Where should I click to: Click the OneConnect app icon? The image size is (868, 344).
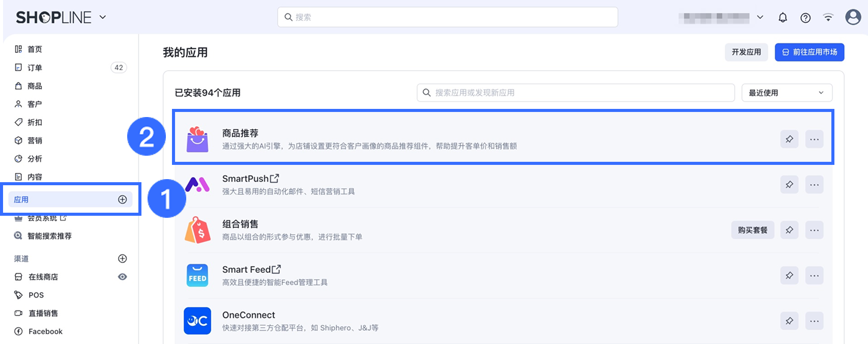(x=197, y=321)
